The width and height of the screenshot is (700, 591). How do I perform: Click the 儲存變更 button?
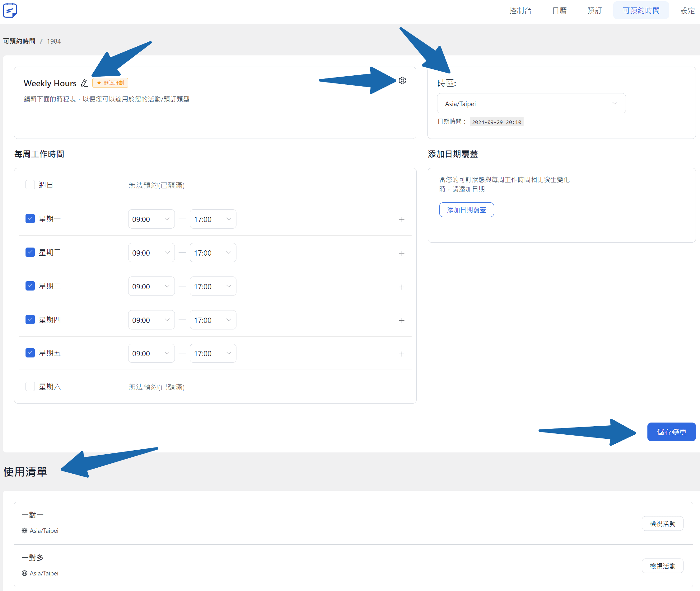click(x=671, y=432)
